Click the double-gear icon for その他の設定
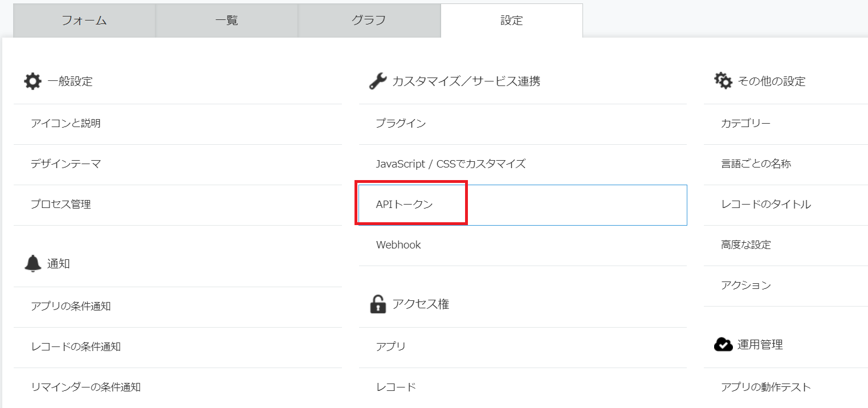 [x=723, y=81]
